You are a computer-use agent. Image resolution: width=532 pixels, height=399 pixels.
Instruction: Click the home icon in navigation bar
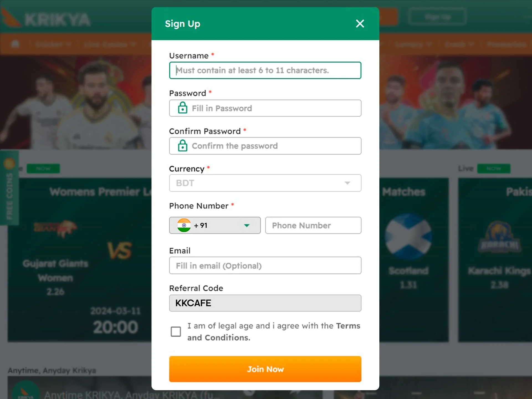(15, 45)
